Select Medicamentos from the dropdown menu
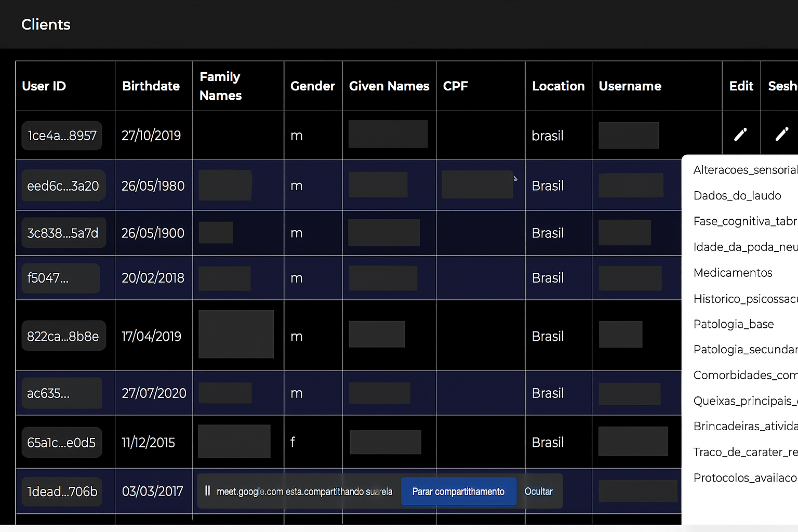 pos(733,273)
